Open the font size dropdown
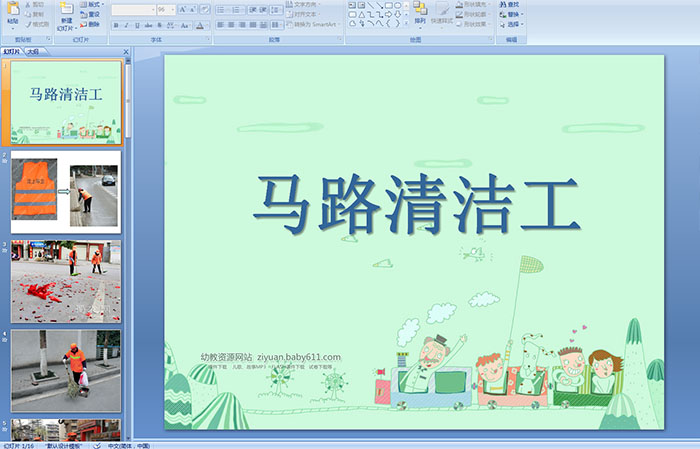Viewport: 700px width, 449px height. tap(171, 9)
